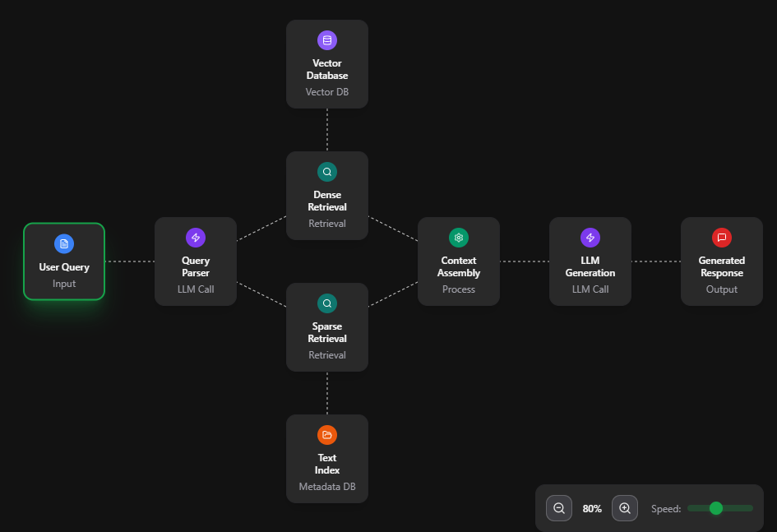Click the orange folder icon on Text Index
The height and width of the screenshot is (532, 777).
(327, 435)
